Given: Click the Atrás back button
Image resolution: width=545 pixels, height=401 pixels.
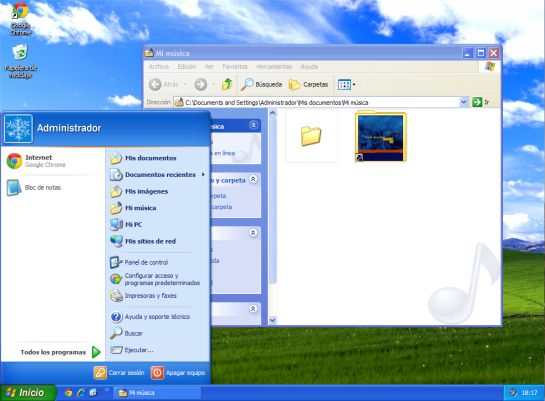Looking at the screenshot, I should tap(163, 84).
